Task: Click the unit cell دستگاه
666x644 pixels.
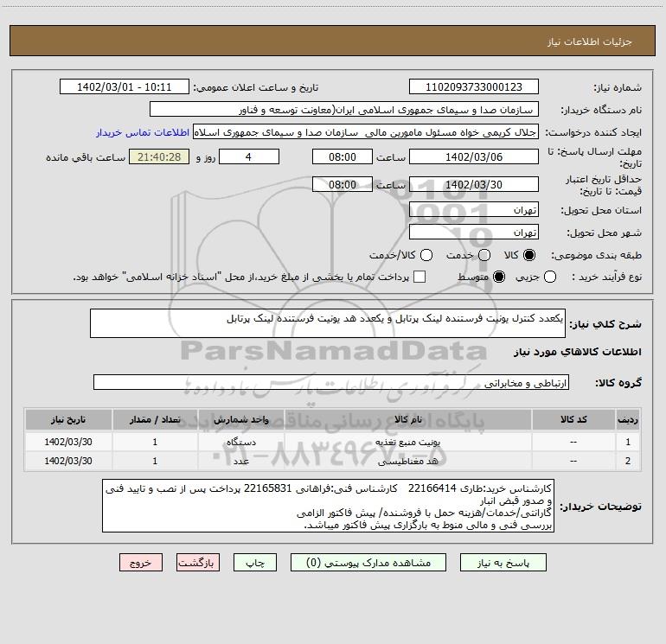Action: (240, 442)
